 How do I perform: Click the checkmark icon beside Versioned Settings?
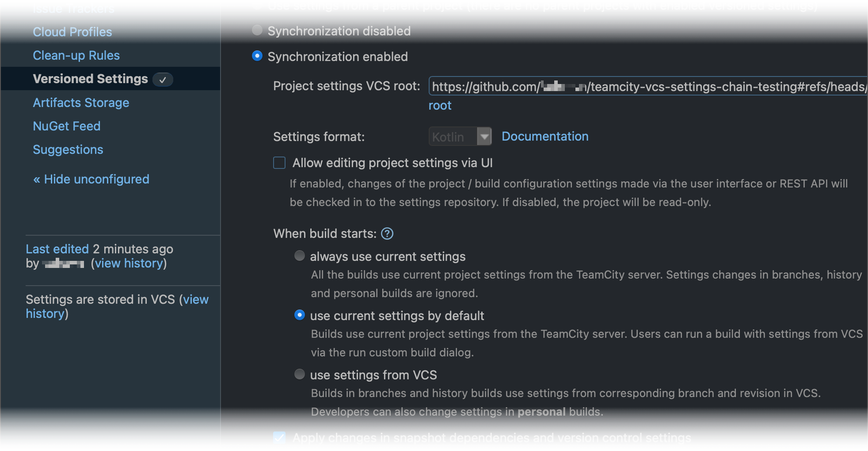coord(163,80)
